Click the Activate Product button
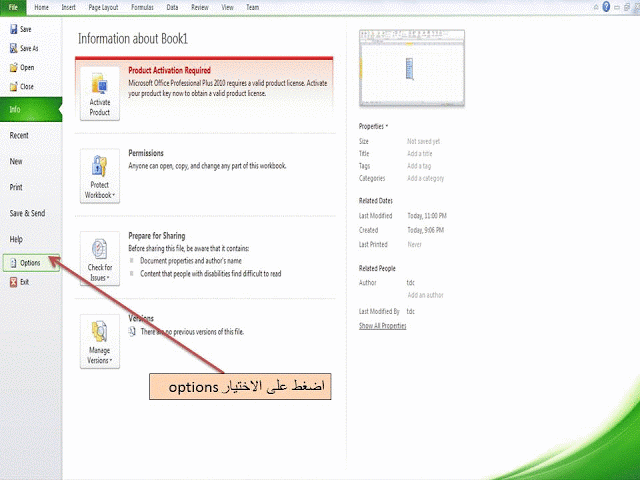This screenshot has width=640, height=480. pyautogui.click(x=100, y=93)
